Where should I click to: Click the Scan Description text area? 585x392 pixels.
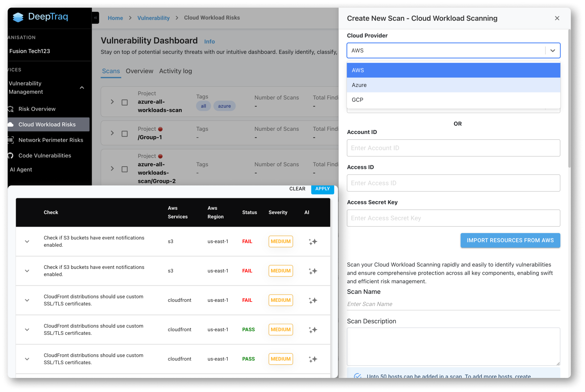tap(453, 347)
